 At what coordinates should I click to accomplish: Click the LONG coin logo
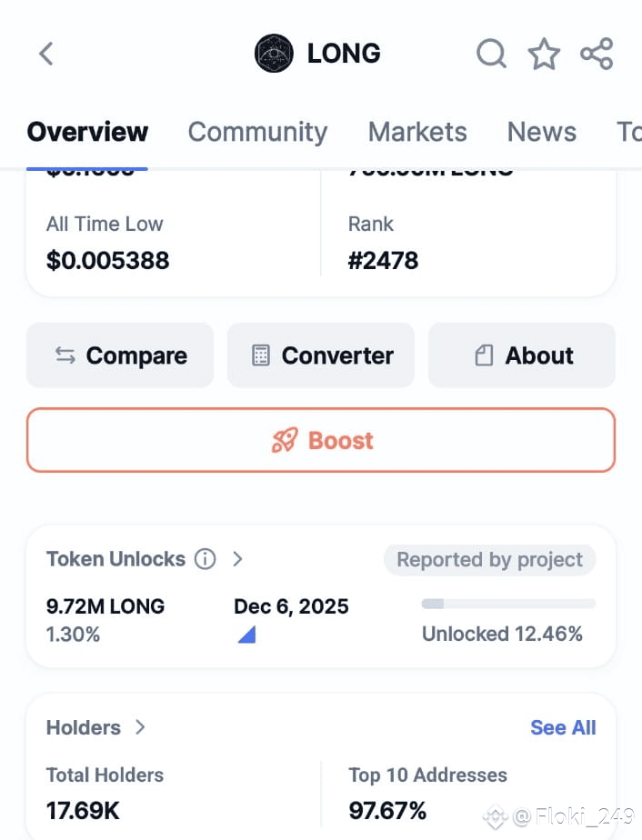(x=274, y=54)
